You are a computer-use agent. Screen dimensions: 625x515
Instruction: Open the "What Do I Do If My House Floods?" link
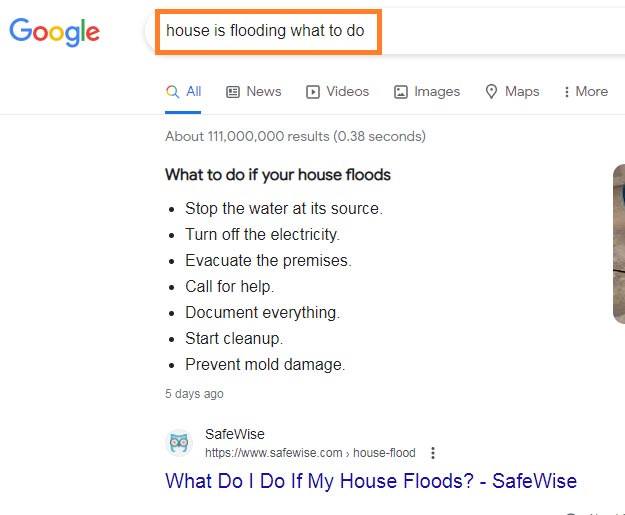tap(371, 481)
